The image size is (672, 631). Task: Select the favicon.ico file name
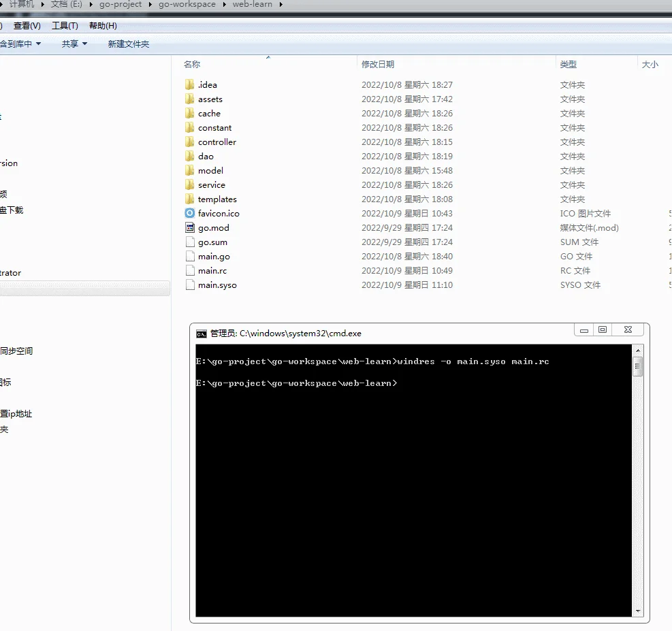[x=219, y=213]
